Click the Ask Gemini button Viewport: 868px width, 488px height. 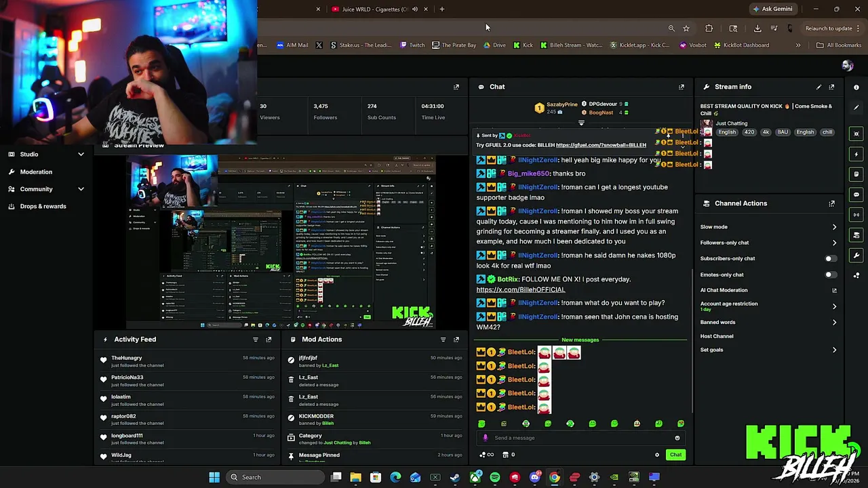(x=772, y=9)
